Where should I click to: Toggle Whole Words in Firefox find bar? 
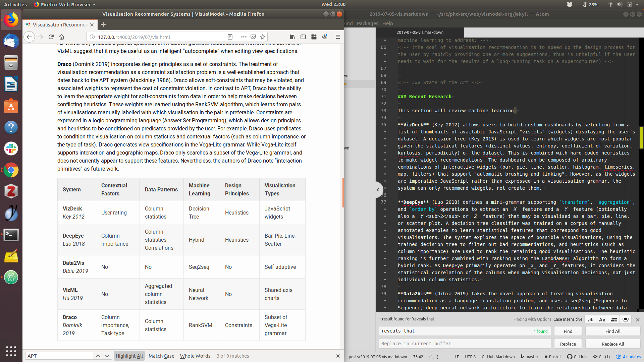pyautogui.click(x=195, y=356)
